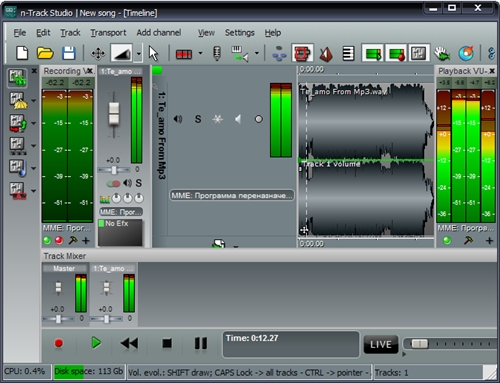Solo channel strip with S button
500x383 pixels.
pyautogui.click(x=138, y=183)
